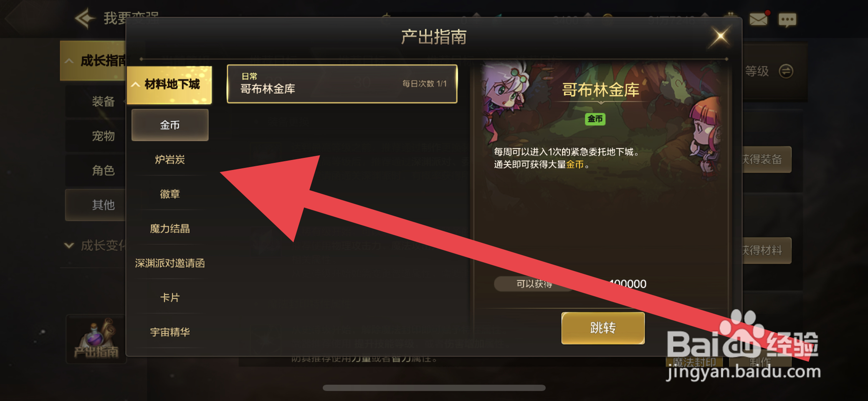
Task: Select the 炉岩炭 category
Action: pyautogui.click(x=170, y=160)
